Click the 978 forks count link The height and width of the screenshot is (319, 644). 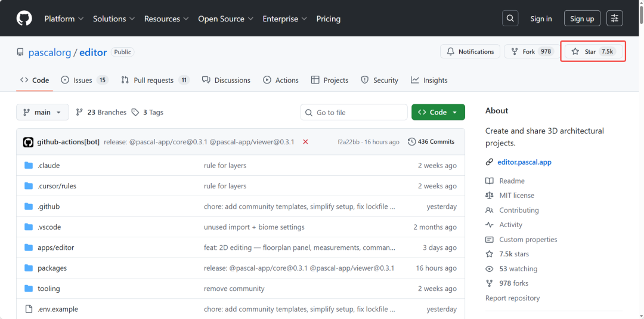(514, 283)
